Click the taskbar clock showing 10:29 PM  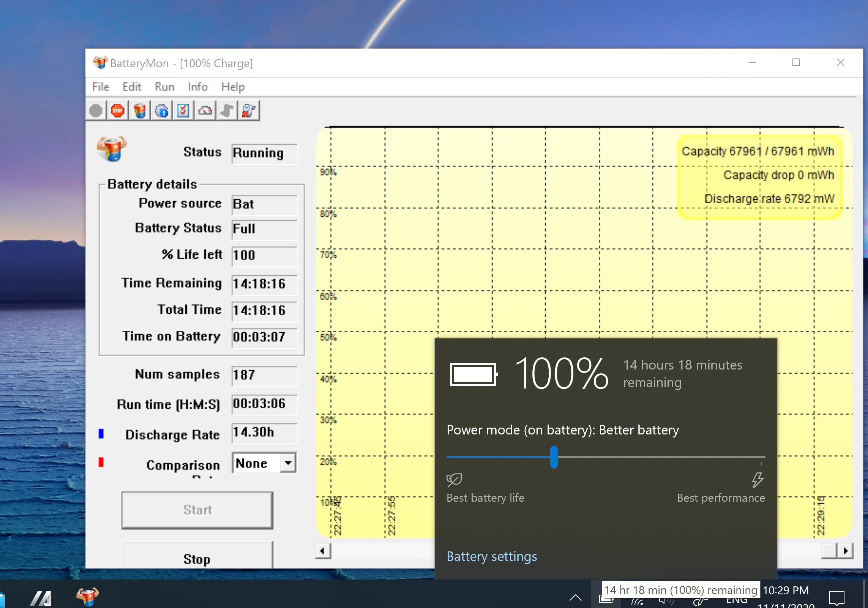(x=786, y=591)
